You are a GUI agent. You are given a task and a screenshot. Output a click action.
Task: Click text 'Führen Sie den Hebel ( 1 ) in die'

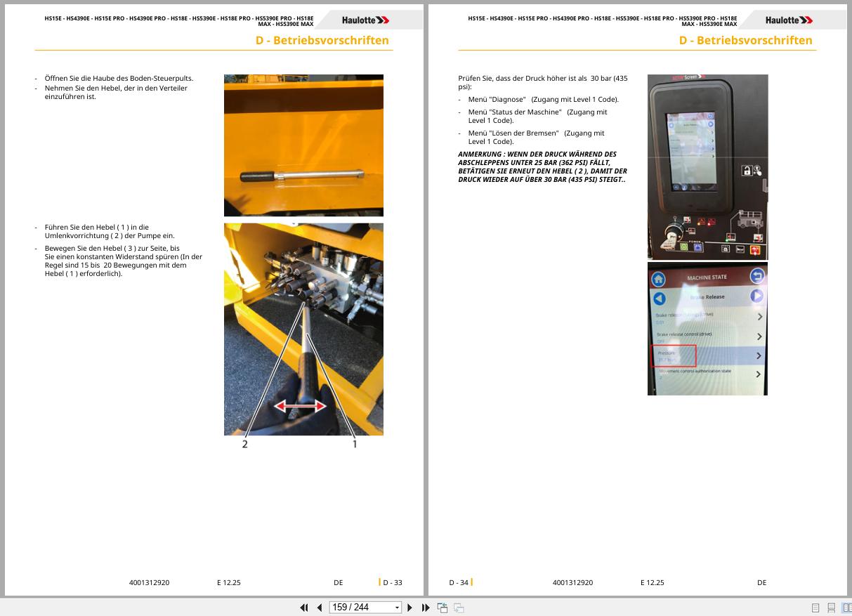pyautogui.click(x=97, y=228)
